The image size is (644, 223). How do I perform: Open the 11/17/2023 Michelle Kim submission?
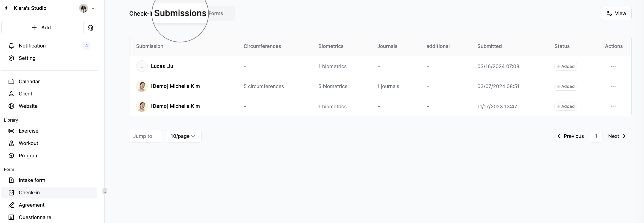point(175,106)
